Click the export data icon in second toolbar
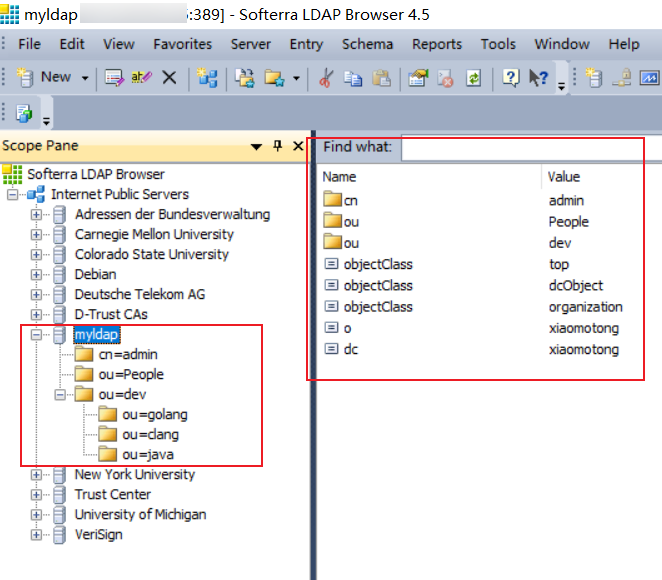 24,114
